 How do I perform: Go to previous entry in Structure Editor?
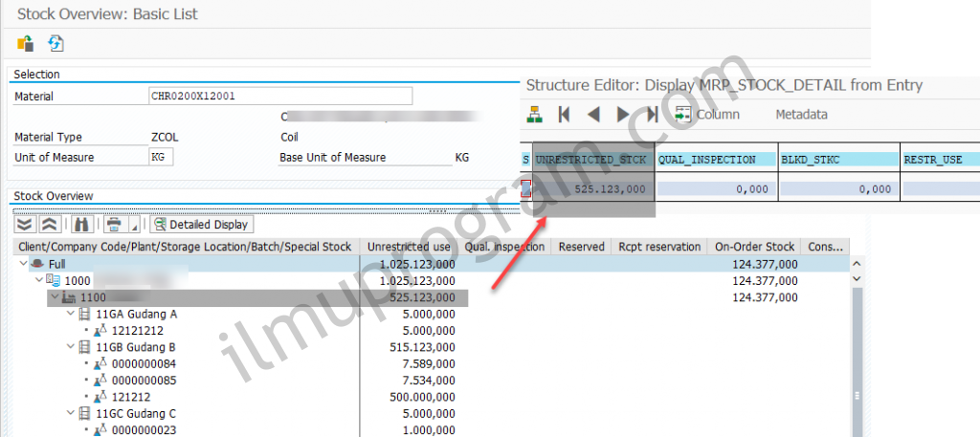[x=593, y=115]
